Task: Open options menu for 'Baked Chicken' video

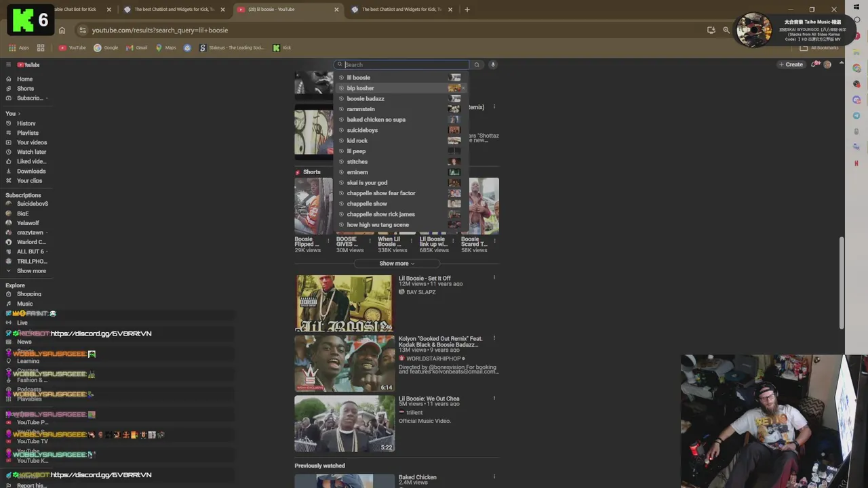Action: pos(494,477)
